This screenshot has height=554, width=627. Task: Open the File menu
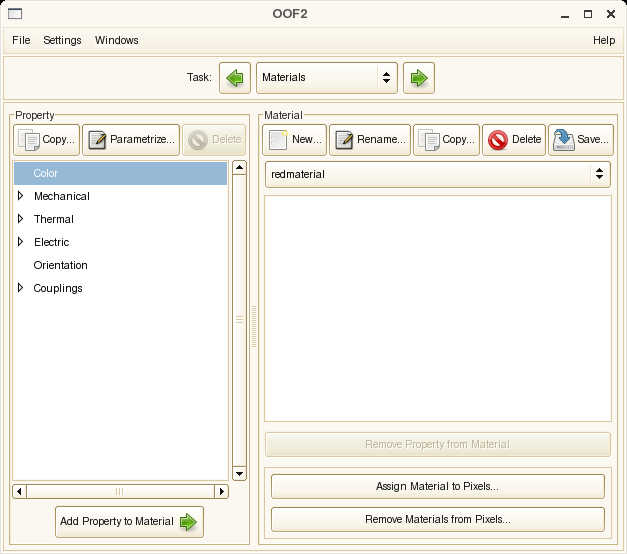(21, 40)
